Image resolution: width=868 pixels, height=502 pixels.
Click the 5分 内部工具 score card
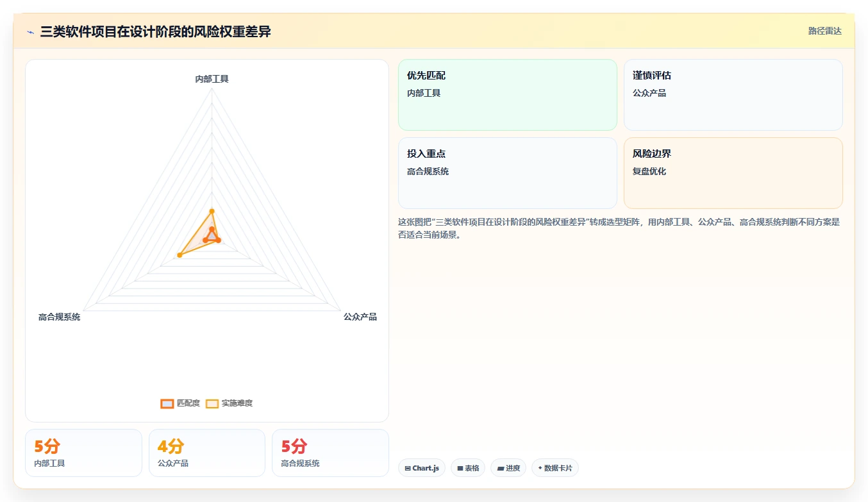coord(83,453)
